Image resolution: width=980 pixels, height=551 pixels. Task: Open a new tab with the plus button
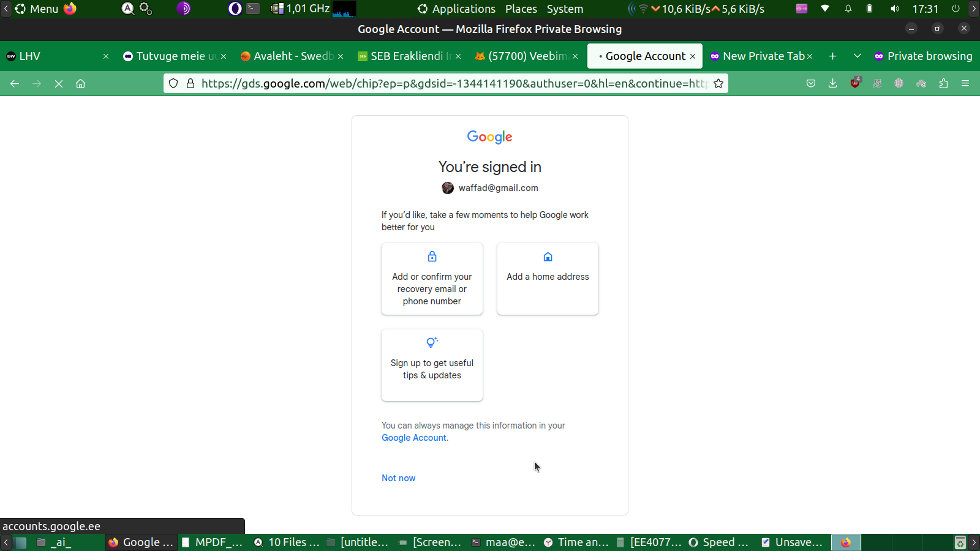click(x=833, y=56)
